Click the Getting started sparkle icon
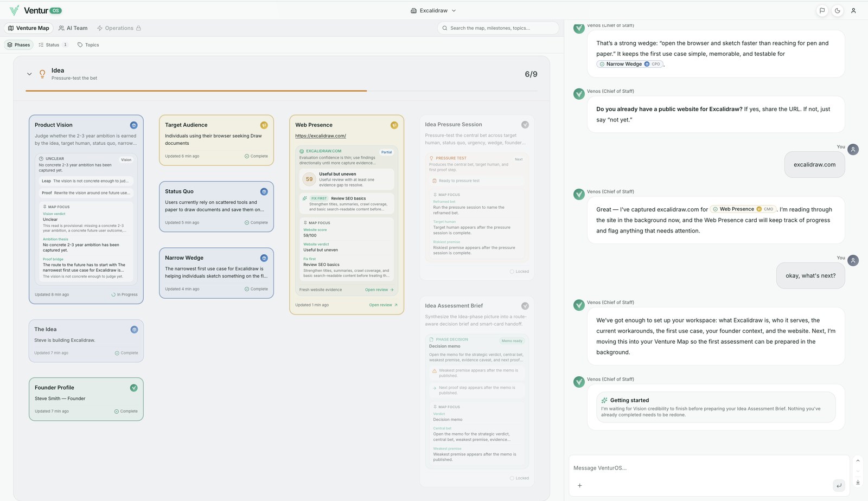This screenshot has height=501, width=868. [604, 400]
